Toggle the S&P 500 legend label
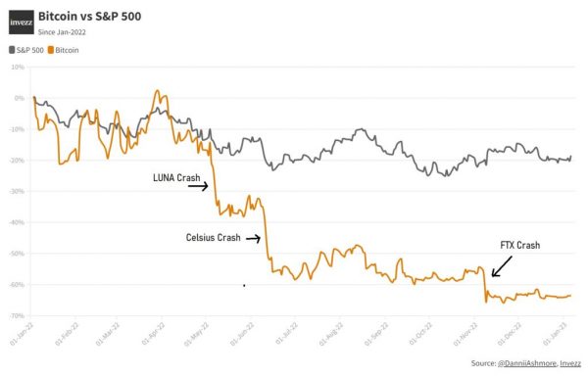This screenshot has height=376, width=588. tap(30, 50)
